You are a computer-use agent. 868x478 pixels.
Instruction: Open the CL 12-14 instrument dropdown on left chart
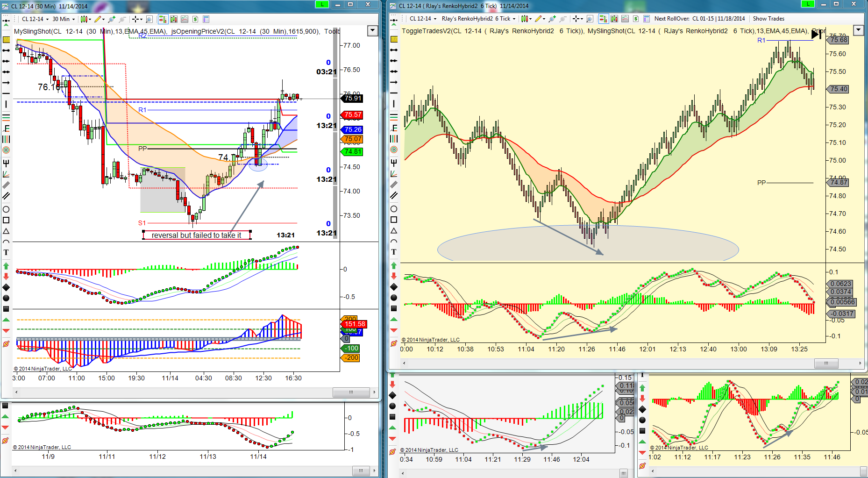tap(35, 19)
